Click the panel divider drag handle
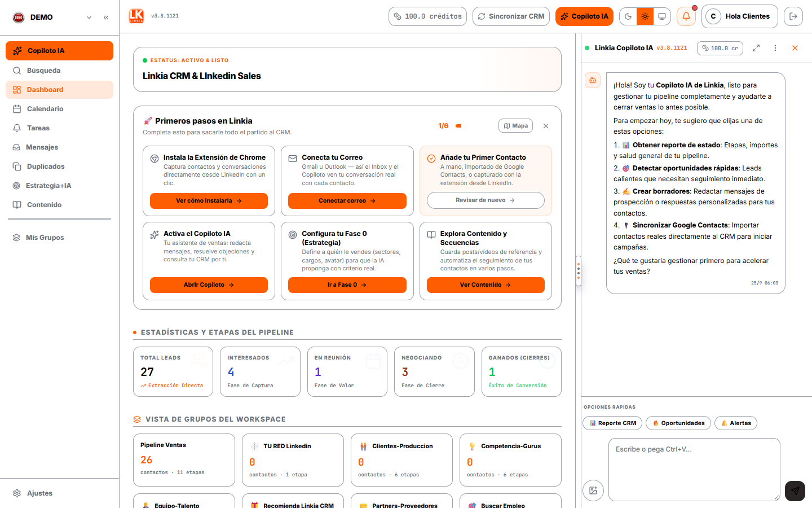 [579, 271]
